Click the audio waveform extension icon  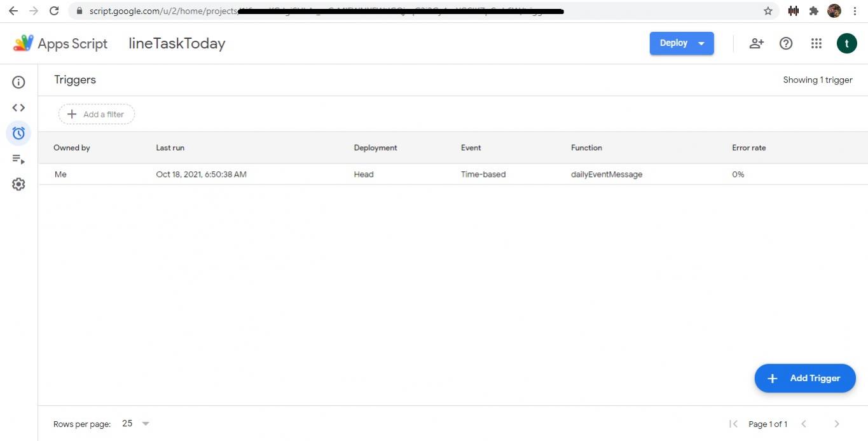click(x=793, y=11)
